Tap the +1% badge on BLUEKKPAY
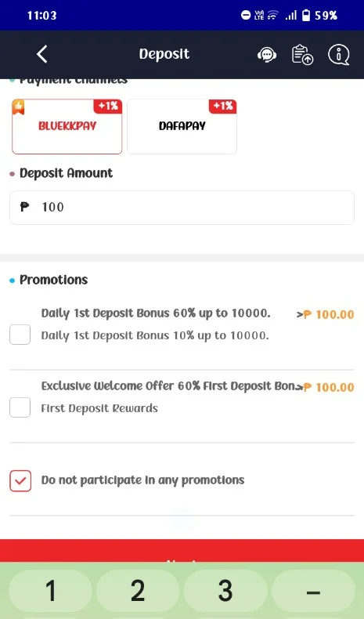The image size is (364, 619). pyautogui.click(x=108, y=106)
